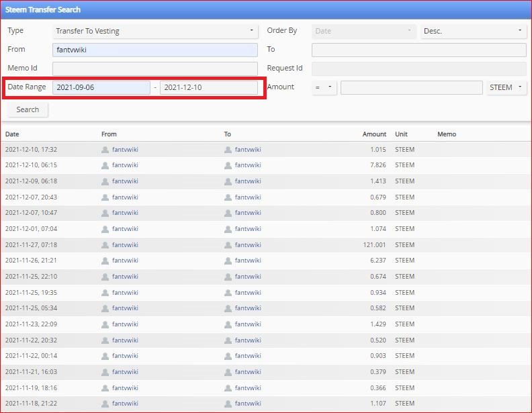
Task: Click the end date field 2021-12-10
Action: click(209, 87)
